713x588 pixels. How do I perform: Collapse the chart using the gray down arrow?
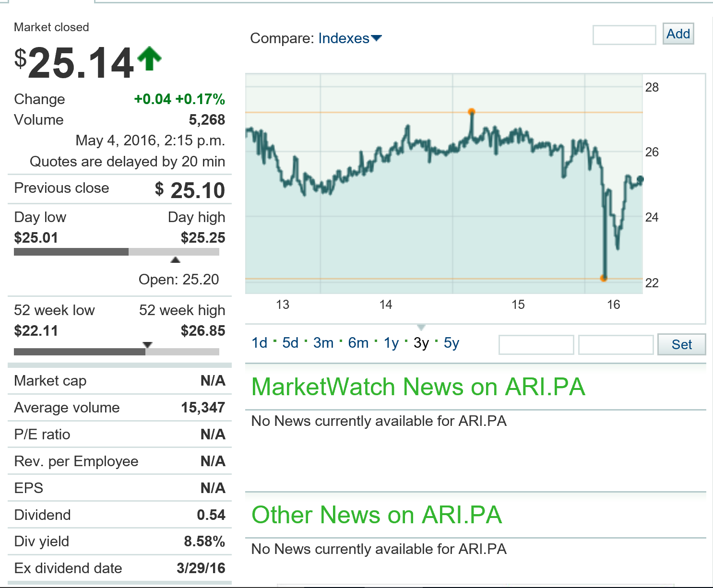421,328
